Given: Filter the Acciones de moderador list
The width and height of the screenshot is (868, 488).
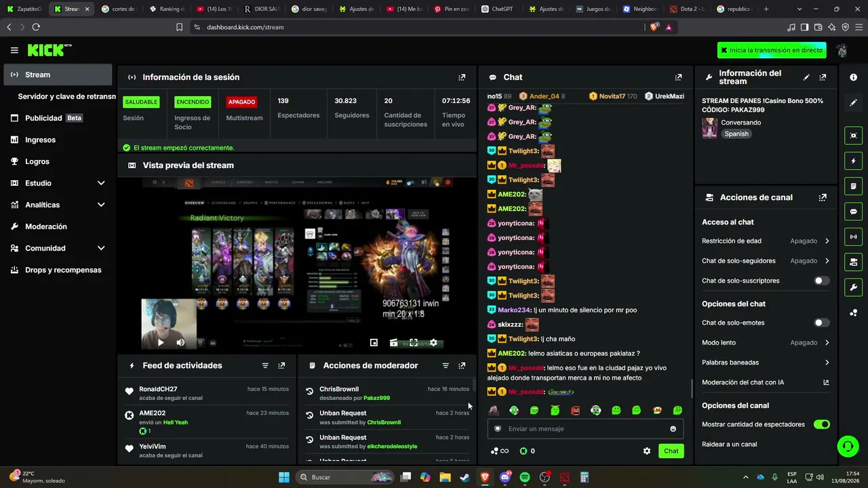Looking at the screenshot, I should 446,365.
